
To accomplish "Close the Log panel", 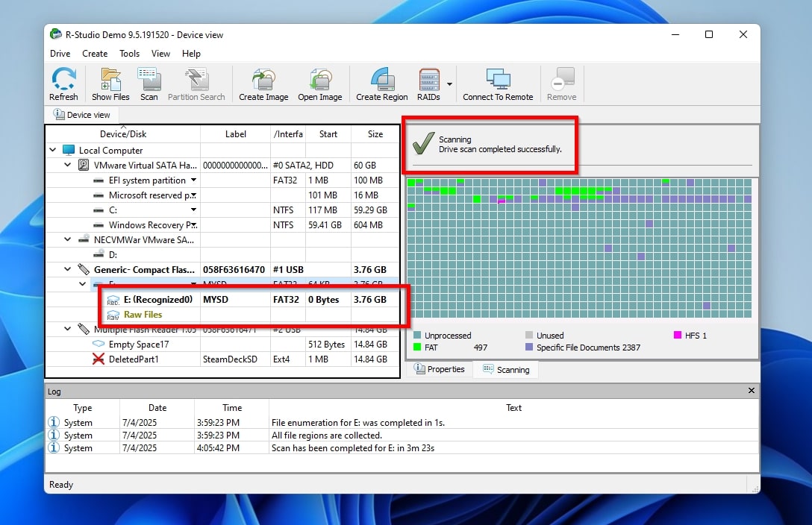I will [752, 391].
